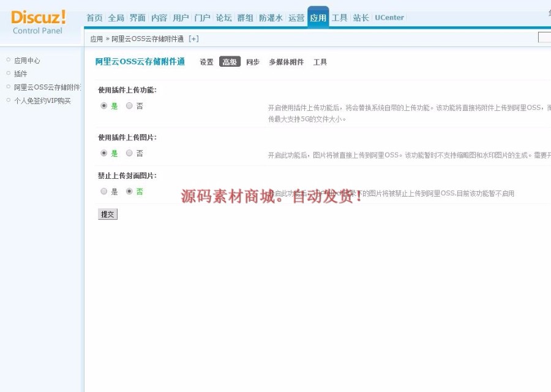This screenshot has height=392, width=551.
Task: Select 是 for 使用插件上传图片
Action: point(103,153)
